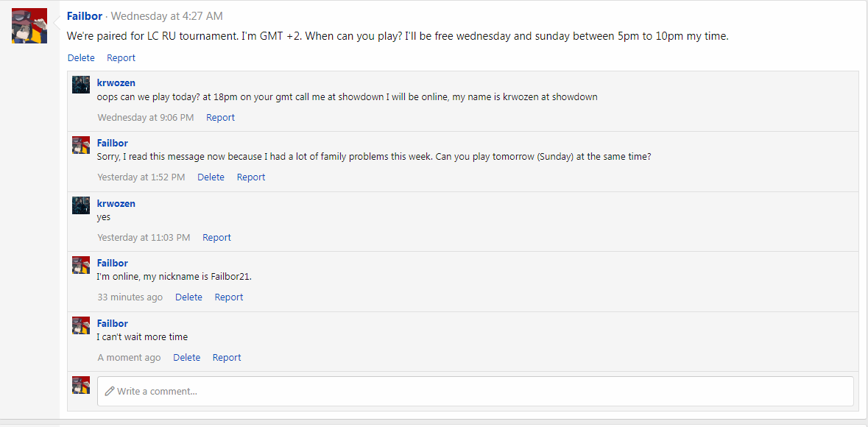Focus the 'Write a comment...' input field
Viewport: 868px width, 427px height.
pyautogui.click(x=476, y=391)
